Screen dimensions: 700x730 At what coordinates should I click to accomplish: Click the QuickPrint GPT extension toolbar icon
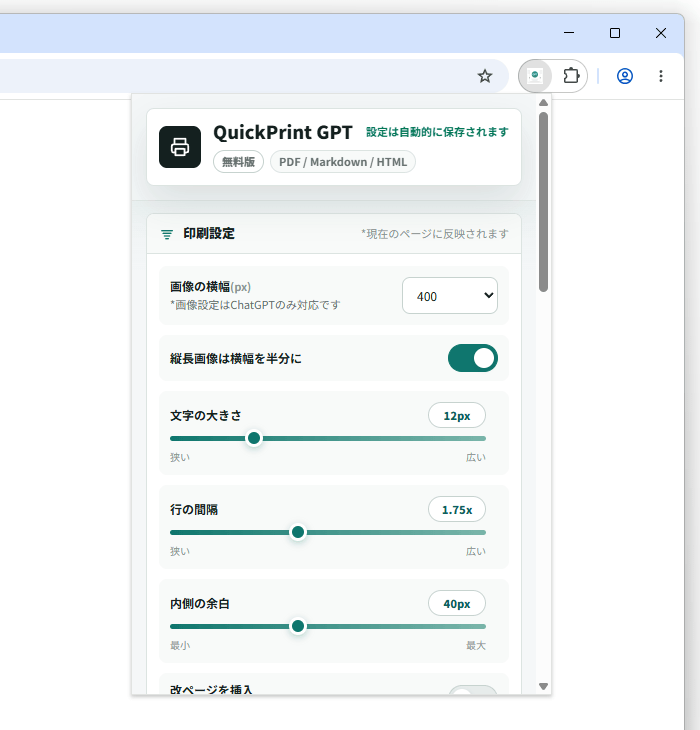tap(535, 76)
